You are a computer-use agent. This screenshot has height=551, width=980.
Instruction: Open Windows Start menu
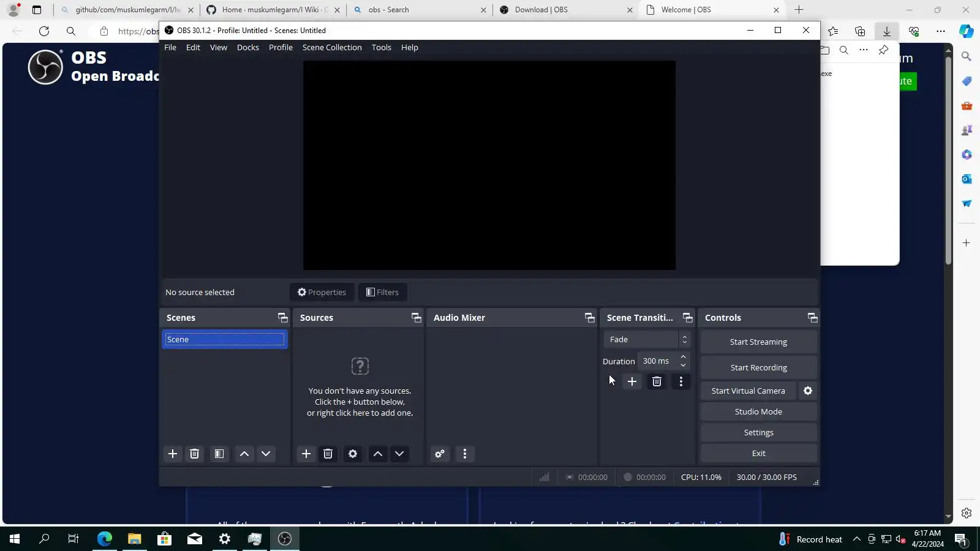click(x=15, y=539)
